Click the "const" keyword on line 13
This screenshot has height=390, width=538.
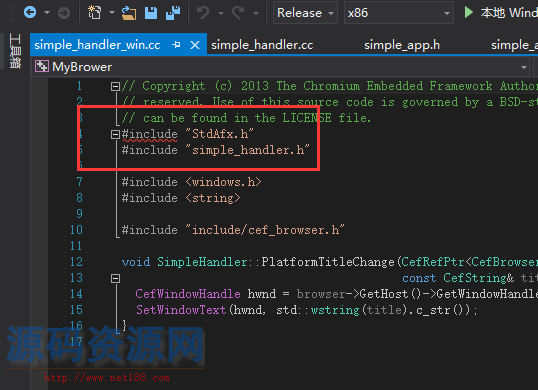pos(419,278)
